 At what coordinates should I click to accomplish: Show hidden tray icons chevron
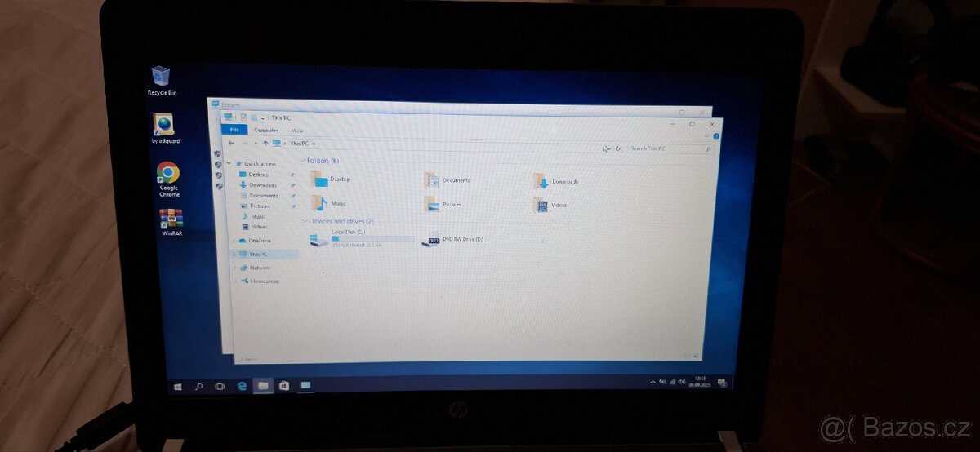point(653,382)
